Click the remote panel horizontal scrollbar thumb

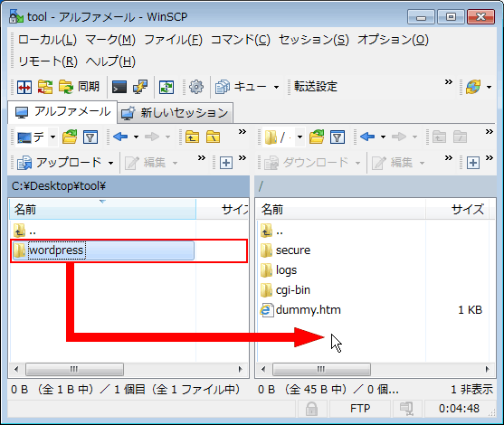tap(321, 369)
